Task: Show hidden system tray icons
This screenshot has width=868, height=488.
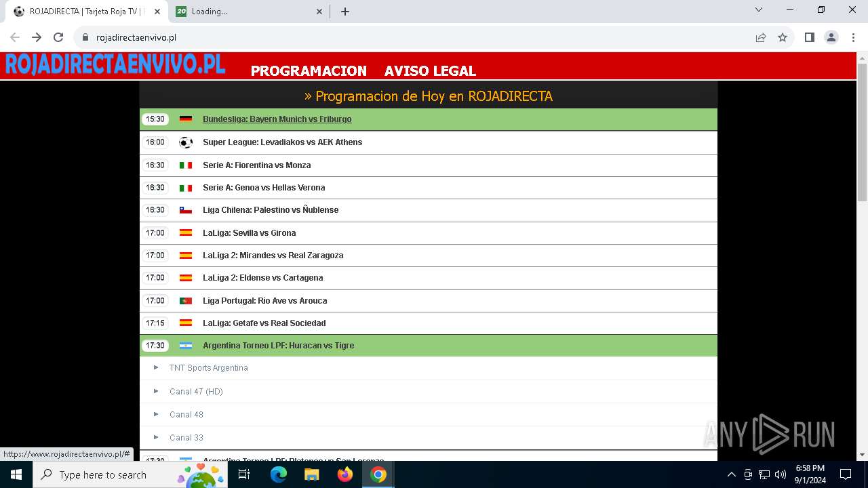Action: point(731,474)
